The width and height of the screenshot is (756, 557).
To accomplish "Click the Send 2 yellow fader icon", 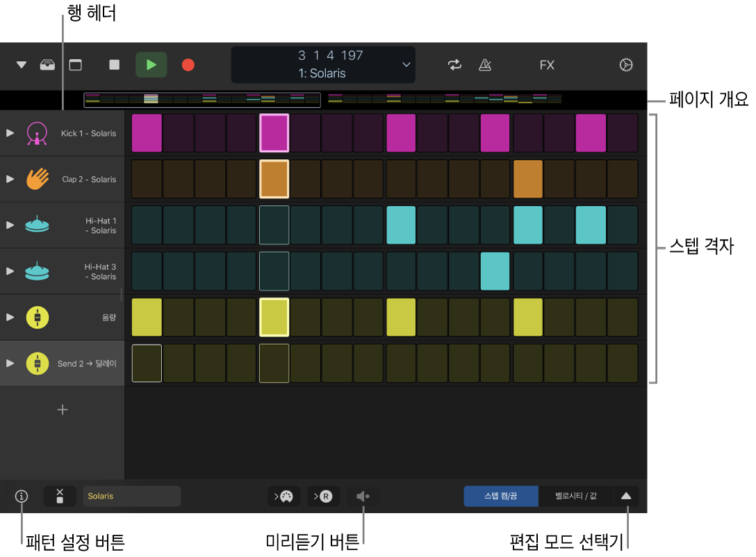I will (37, 364).
